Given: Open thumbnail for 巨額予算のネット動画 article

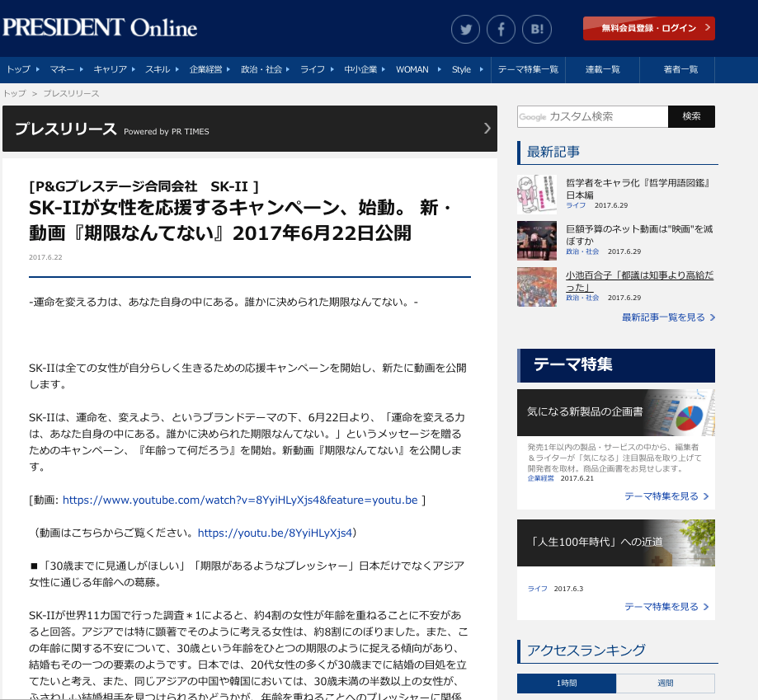Looking at the screenshot, I should pyautogui.click(x=537, y=241).
